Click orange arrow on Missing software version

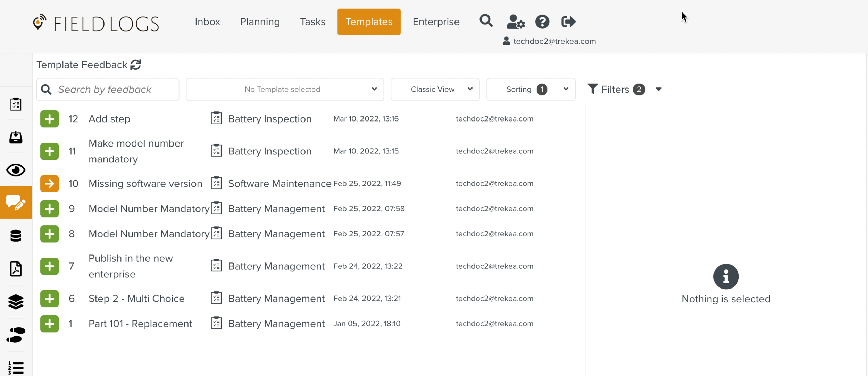coord(49,184)
